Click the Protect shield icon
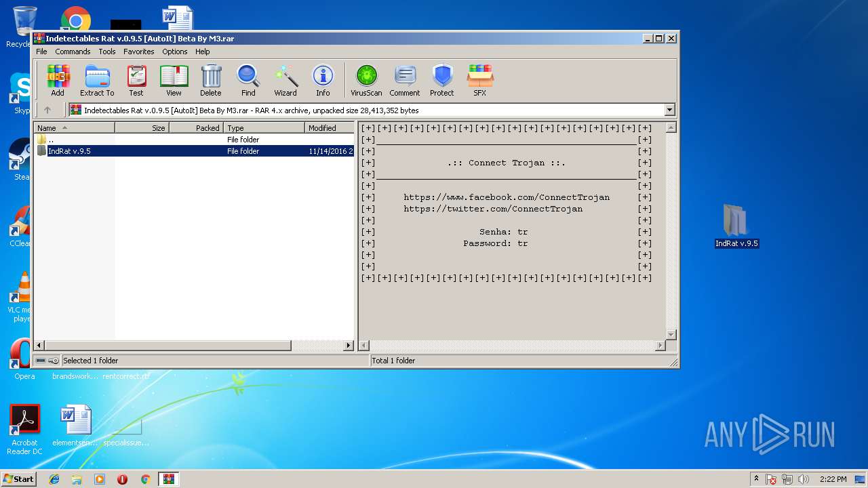 (442, 81)
